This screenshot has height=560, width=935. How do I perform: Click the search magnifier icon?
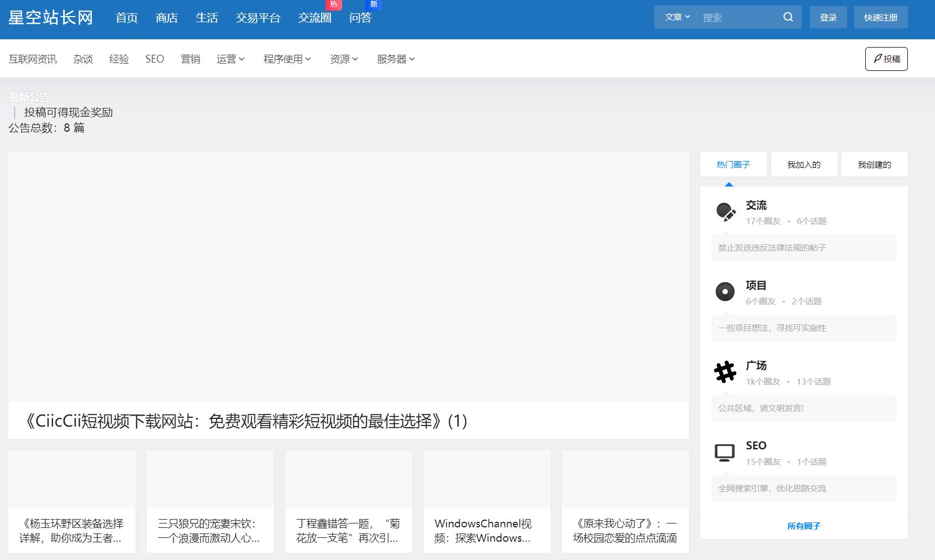(788, 17)
